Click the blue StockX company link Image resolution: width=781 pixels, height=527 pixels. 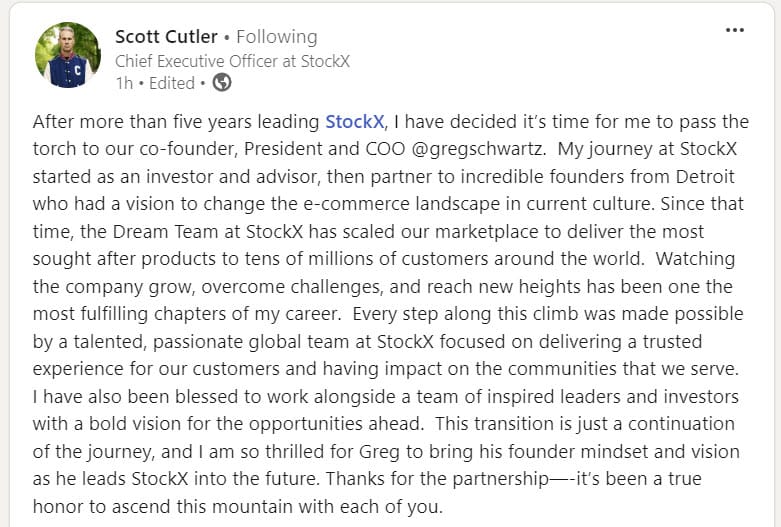[x=353, y=122]
